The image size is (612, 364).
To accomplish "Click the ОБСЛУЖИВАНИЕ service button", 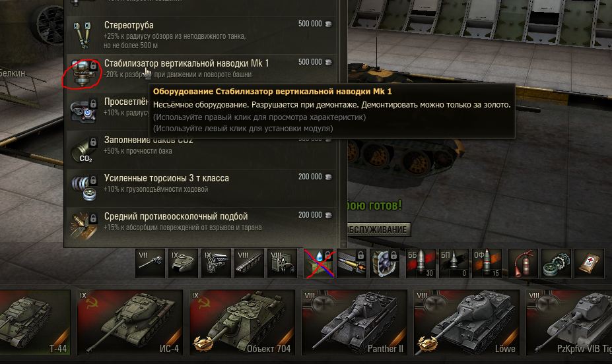I will (x=378, y=229).
